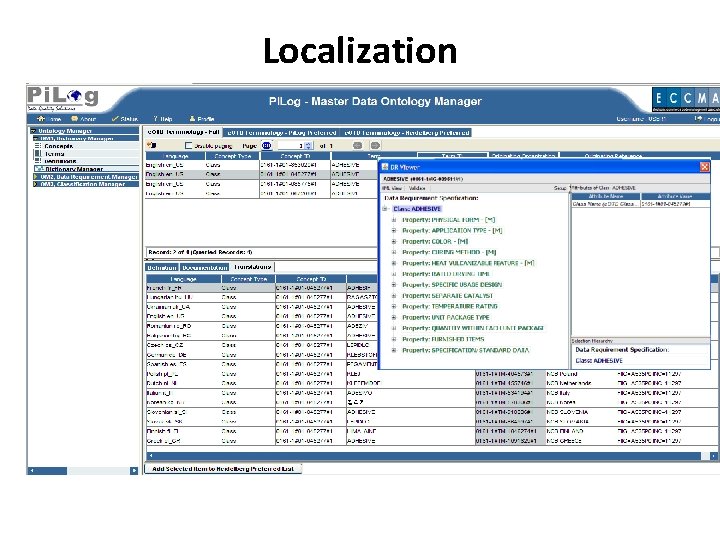Sort by Concept ID column in upper table

pyautogui.click(x=295, y=156)
